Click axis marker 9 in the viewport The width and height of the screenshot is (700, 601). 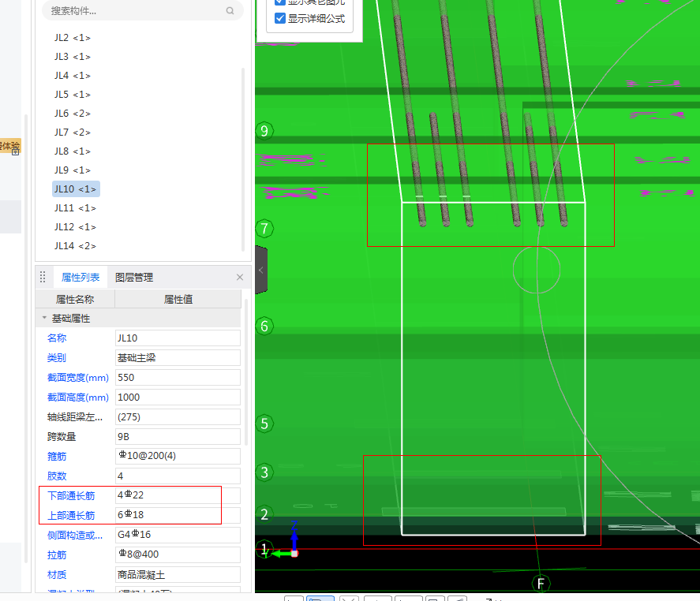(x=264, y=131)
